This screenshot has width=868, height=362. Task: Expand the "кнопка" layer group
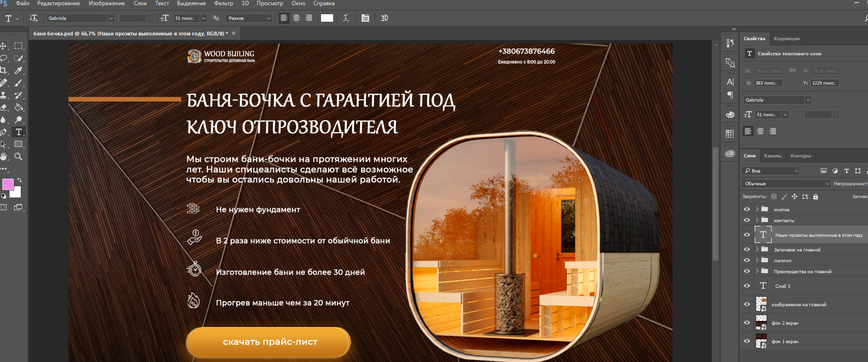pos(757,209)
